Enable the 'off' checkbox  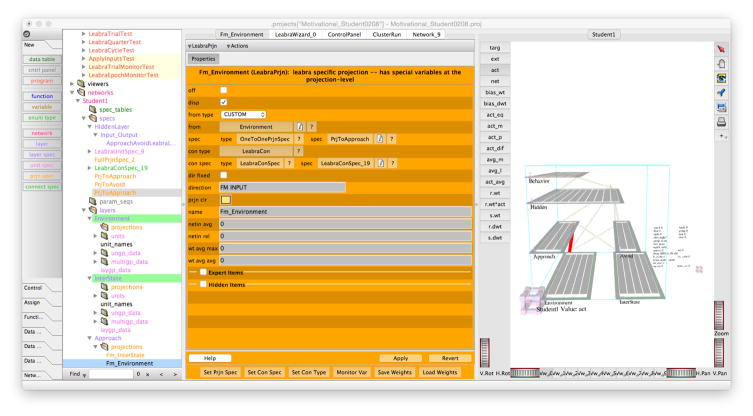tap(224, 90)
